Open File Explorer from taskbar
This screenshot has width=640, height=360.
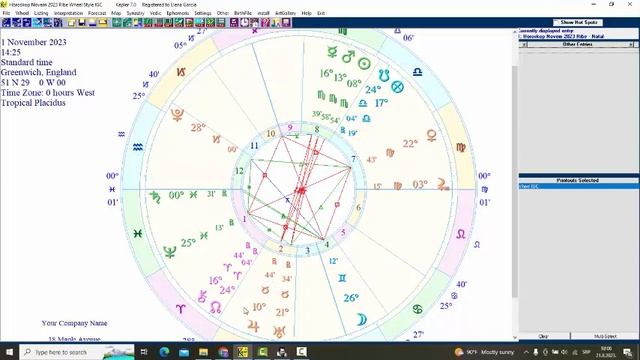203,352
